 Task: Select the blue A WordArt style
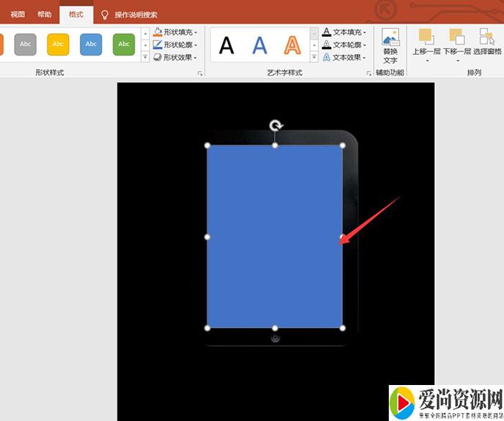pyautogui.click(x=259, y=45)
